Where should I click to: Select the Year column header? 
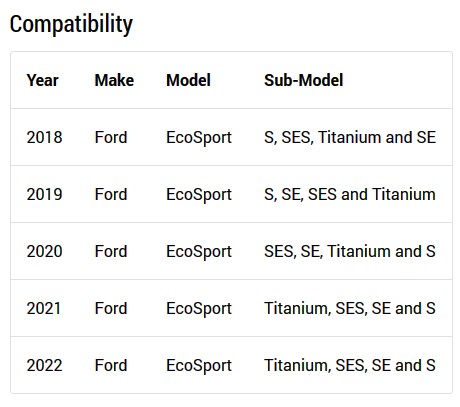coord(43,80)
